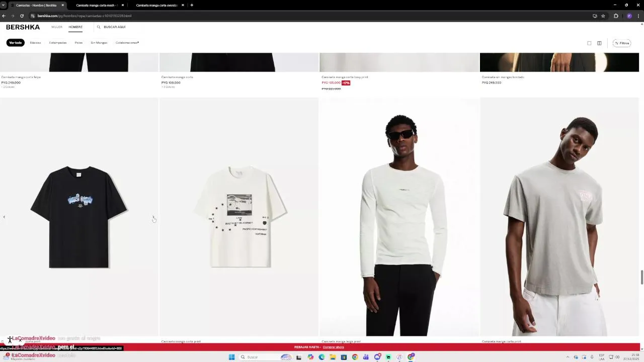644x362 pixels.
Task: Click the Comprar ahora link in red banner
Action: click(333, 347)
